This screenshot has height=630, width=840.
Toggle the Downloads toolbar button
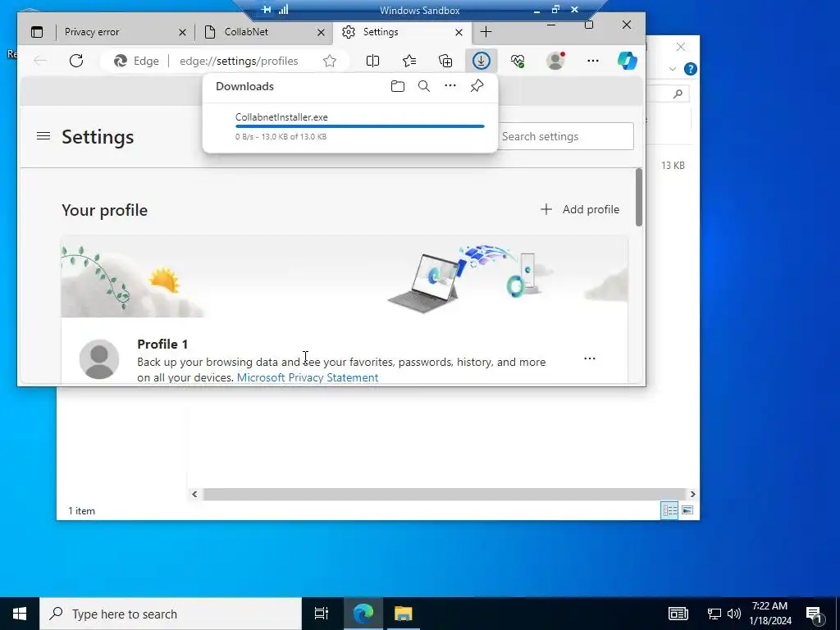[481, 61]
